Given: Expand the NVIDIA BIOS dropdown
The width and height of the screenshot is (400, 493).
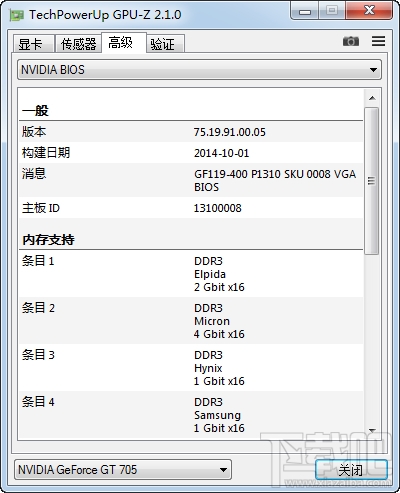Looking at the screenshot, I should point(199,70).
